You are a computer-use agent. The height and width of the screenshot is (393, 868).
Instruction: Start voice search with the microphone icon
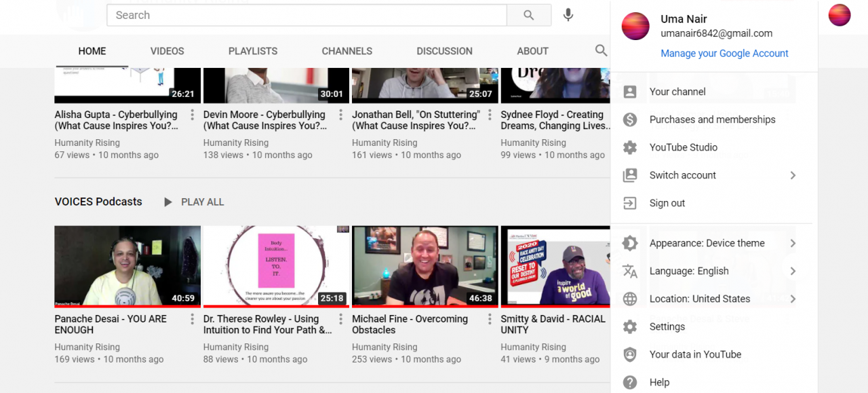568,15
